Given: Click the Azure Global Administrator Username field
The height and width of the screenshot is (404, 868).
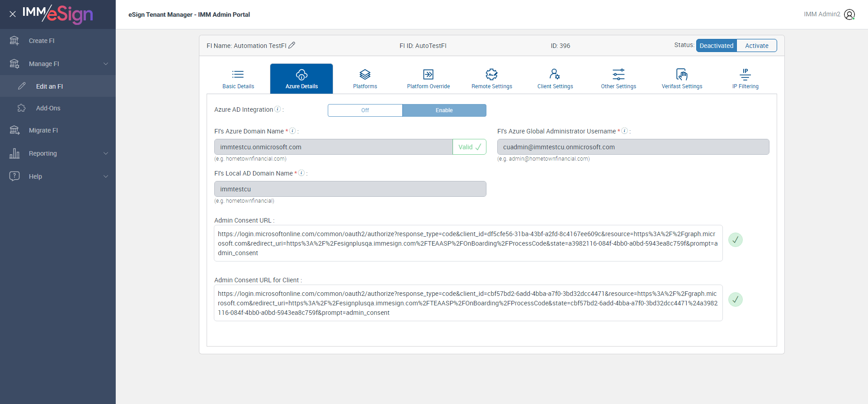Looking at the screenshot, I should coord(633,147).
